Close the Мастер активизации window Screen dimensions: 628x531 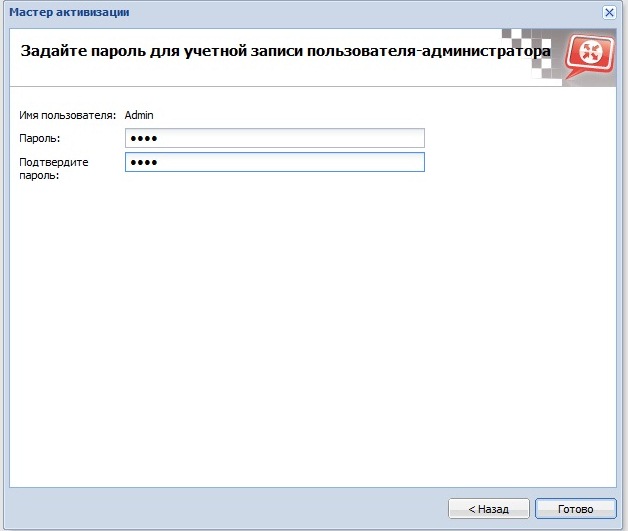coord(609,12)
